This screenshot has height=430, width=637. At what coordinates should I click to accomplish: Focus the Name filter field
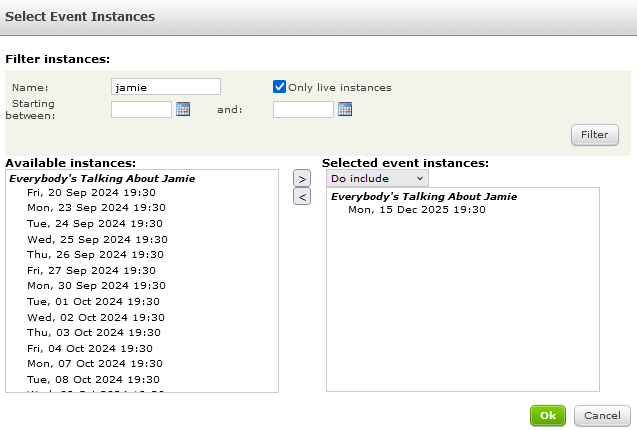point(166,87)
